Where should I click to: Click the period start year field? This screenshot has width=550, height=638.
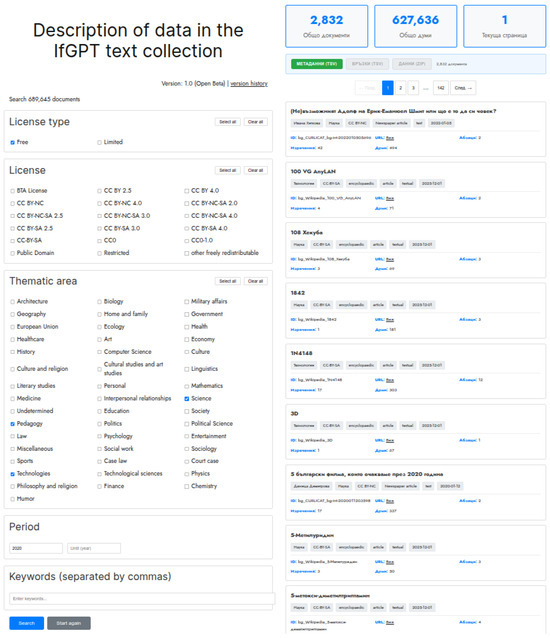point(36,548)
